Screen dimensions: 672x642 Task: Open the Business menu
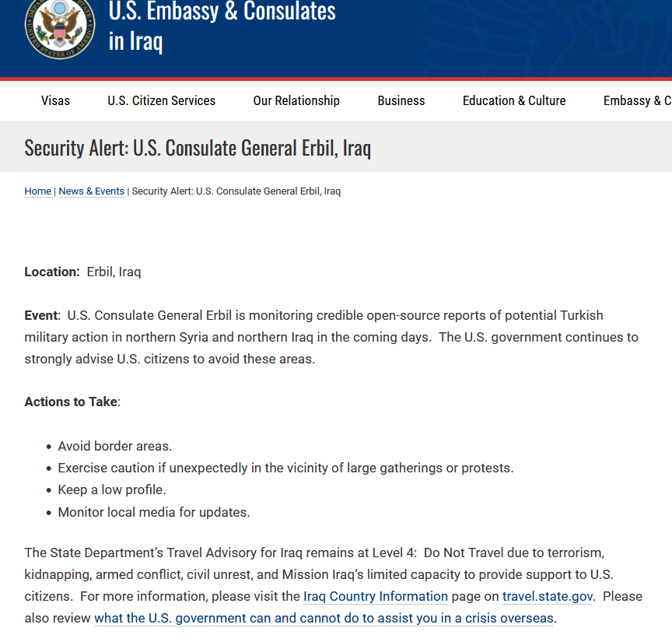tap(401, 100)
